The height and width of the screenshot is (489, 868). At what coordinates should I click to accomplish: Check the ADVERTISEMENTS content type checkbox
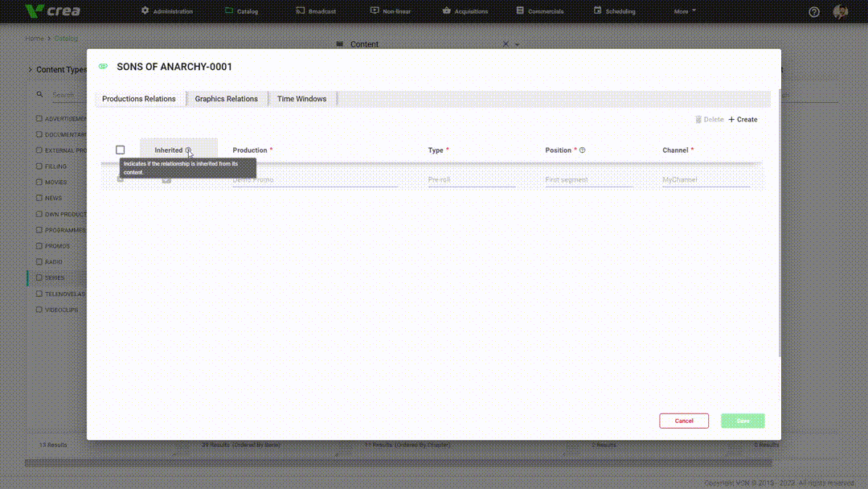(39, 118)
